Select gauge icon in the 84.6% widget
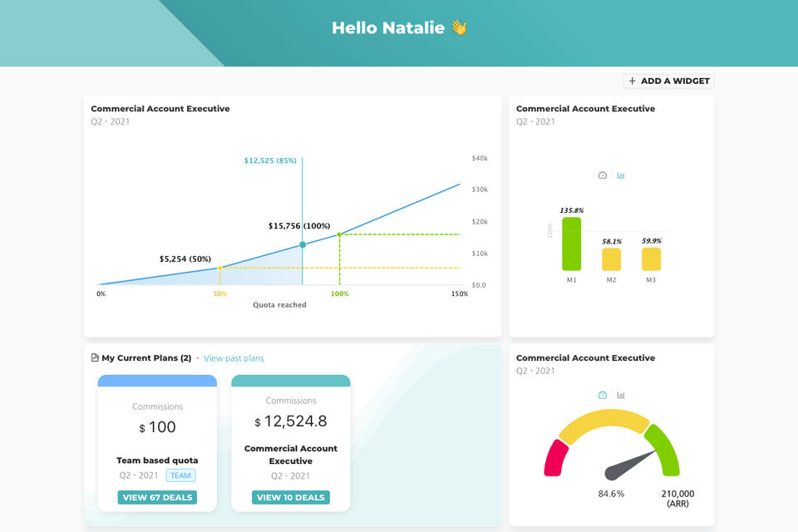Screen dimensions: 798x532 pos(603,395)
